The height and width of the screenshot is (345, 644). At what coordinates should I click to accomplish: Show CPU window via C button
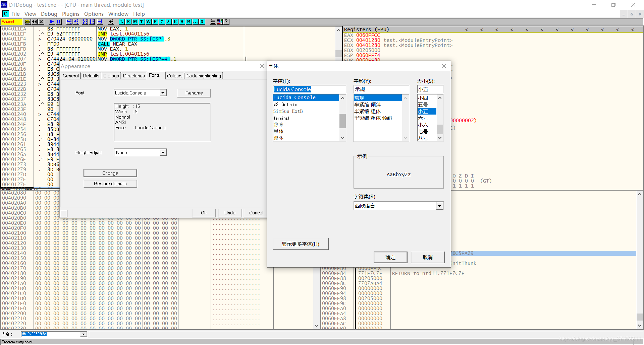(x=162, y=22)
